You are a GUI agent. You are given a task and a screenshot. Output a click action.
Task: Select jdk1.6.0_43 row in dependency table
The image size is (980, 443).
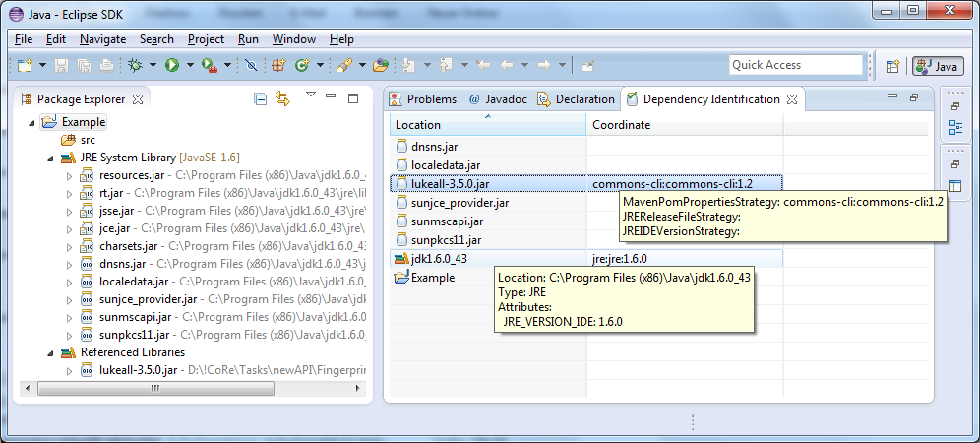coord(586,258)
